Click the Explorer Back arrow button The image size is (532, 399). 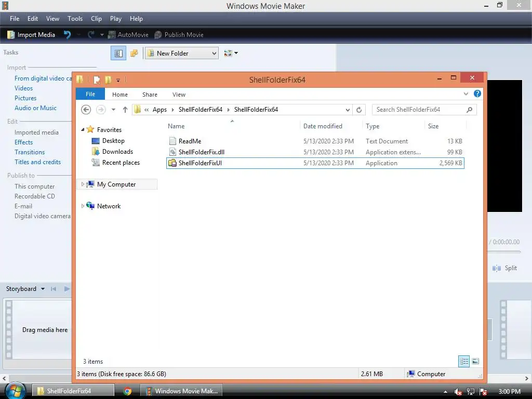pyautogui.click(x=86, y=110)
